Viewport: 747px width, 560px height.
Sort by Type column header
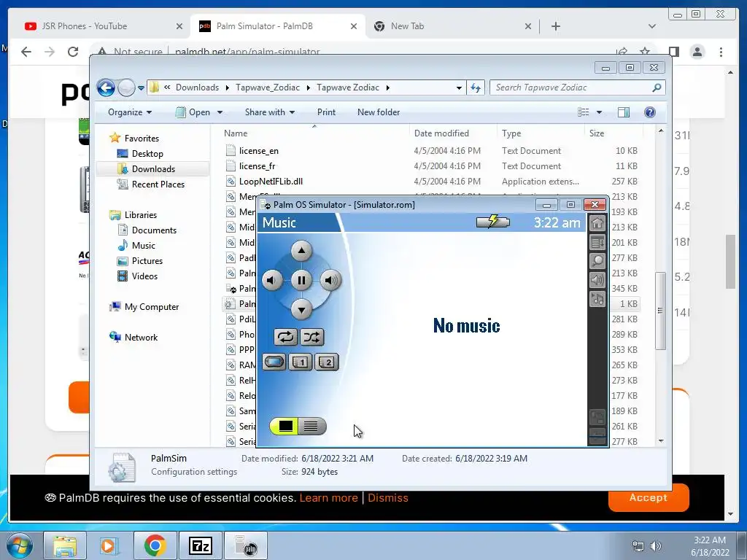click(541, 133)
